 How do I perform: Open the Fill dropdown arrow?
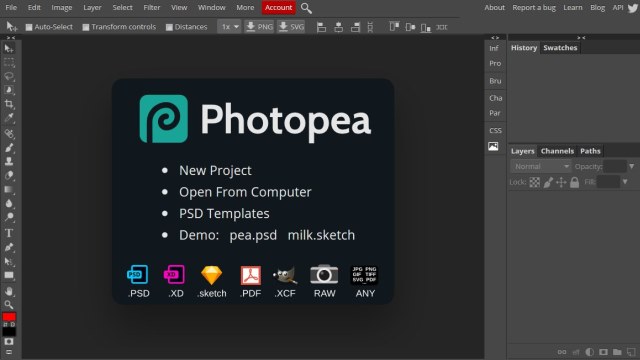click(x=625, y=182)
